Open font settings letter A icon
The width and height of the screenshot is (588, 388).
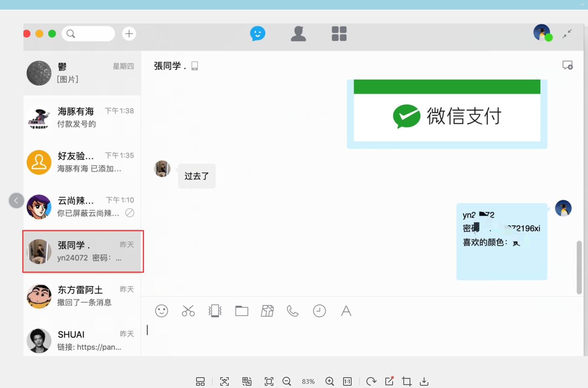coord(346,311)
